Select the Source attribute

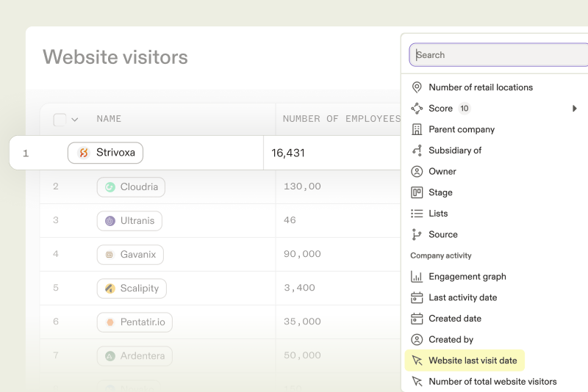point(443,234)
